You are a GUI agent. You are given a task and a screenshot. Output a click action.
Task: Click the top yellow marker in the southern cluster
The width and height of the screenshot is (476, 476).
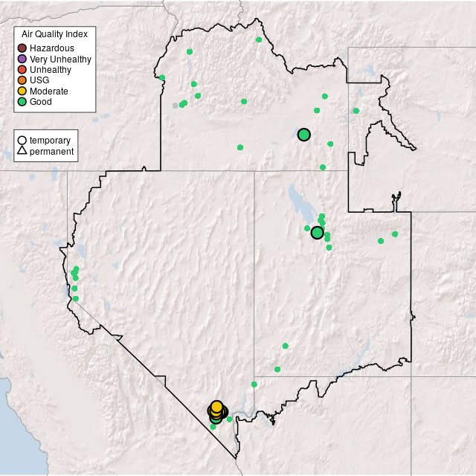click(x=216, y=407)
